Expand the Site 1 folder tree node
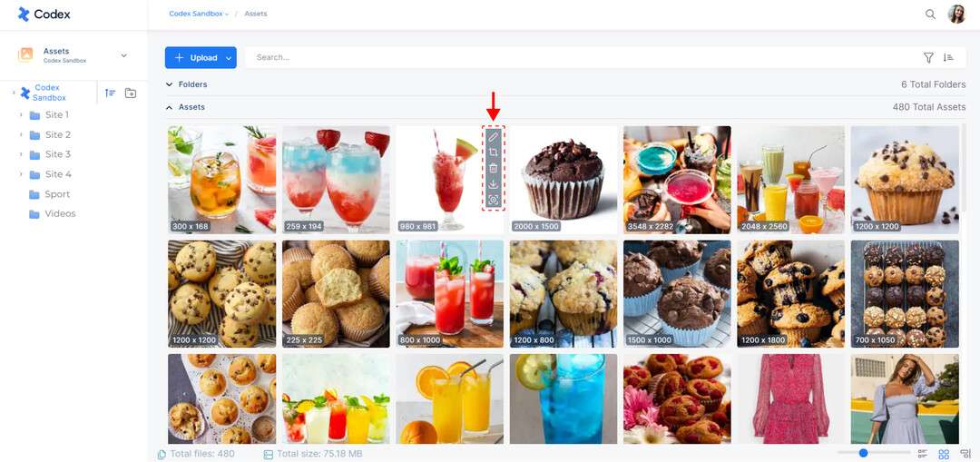 (x=21, y=115)
